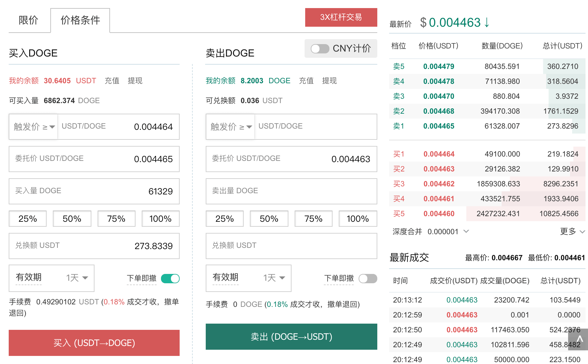Click the scroll-to-top arrow button

coord(579,339)
